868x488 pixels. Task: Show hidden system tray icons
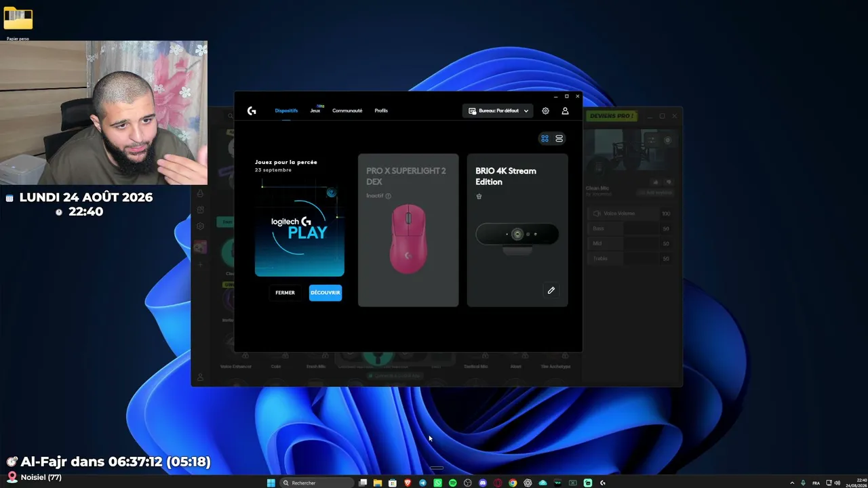point(791,483)
